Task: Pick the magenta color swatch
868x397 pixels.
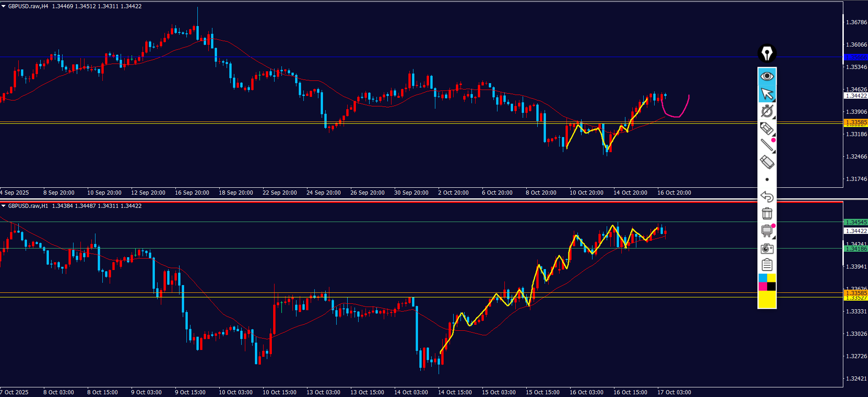Action: (762, 286)
